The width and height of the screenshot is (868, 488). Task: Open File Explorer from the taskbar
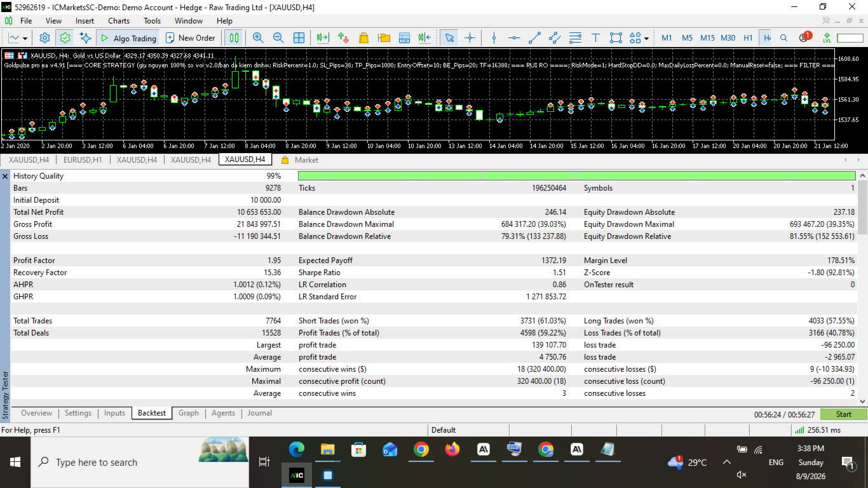click(x=327, y=450)
